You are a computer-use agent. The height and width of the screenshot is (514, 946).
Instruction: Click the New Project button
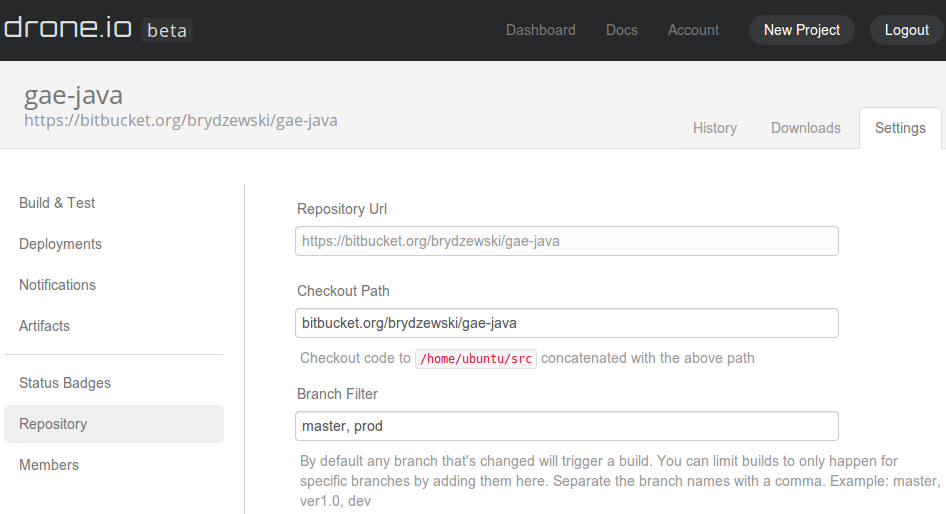pyautogui.click(x=801, y=30)
